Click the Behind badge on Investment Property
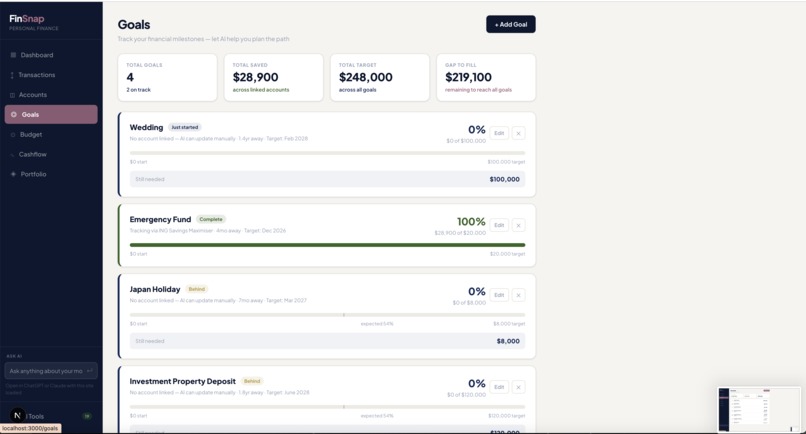806x434 pixels. (x=252, y=382)
